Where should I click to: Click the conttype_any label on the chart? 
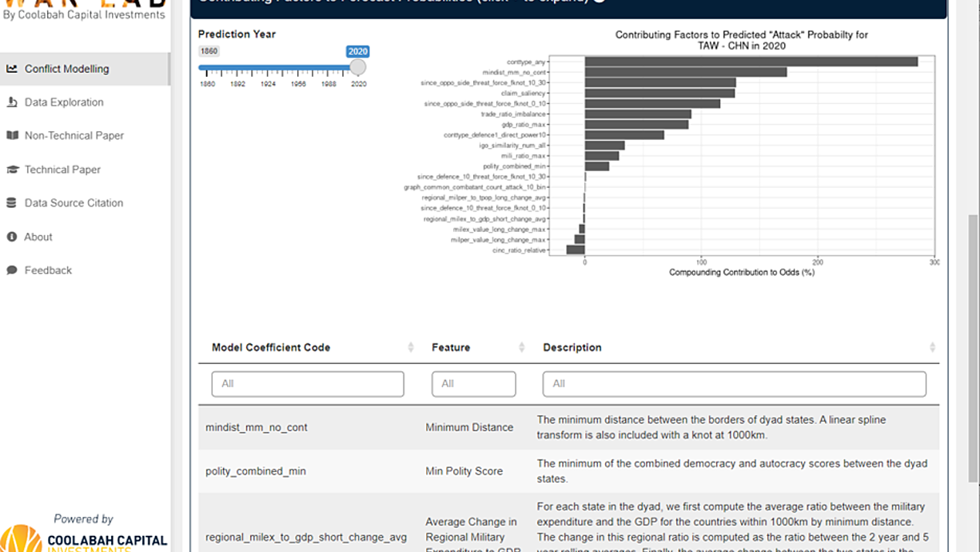[526, 62]
